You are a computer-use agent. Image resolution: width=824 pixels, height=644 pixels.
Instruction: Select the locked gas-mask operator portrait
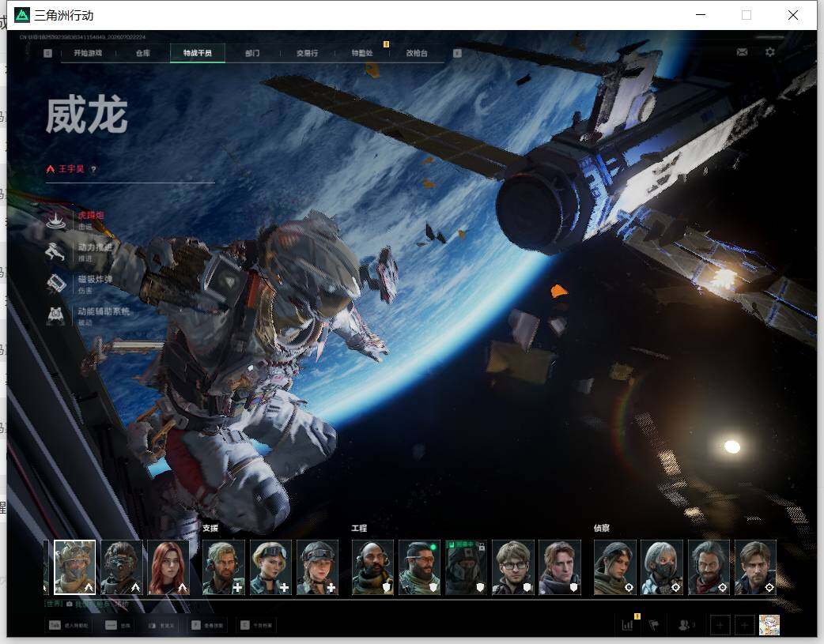click(x=466, y=567)
